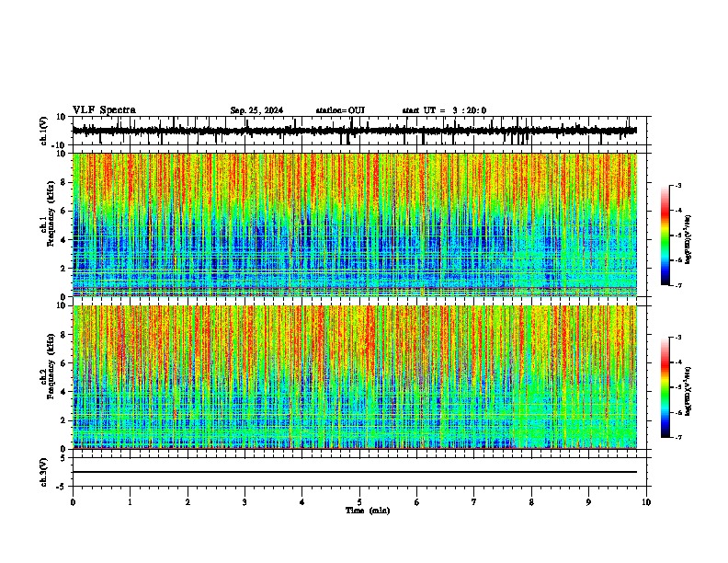Click the "Time (min)" axis title
This screenshot has height=563, width=728.
click(368, 511)
